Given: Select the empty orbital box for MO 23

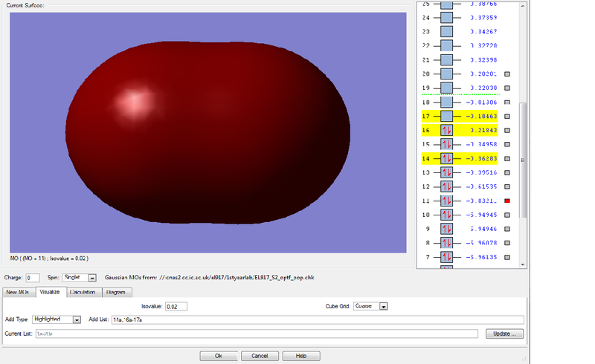Looking at the screenshot, I should tap(447, 31).
